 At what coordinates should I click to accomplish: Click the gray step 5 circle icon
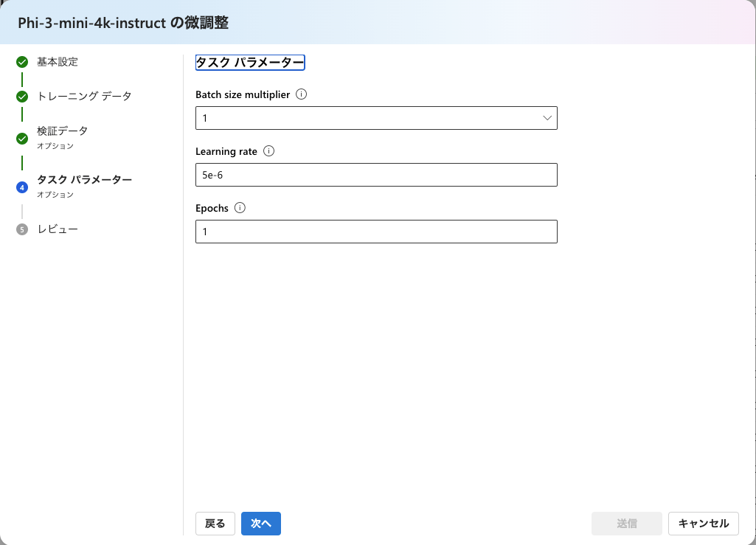pyautogui.click(x=22, y=229)
